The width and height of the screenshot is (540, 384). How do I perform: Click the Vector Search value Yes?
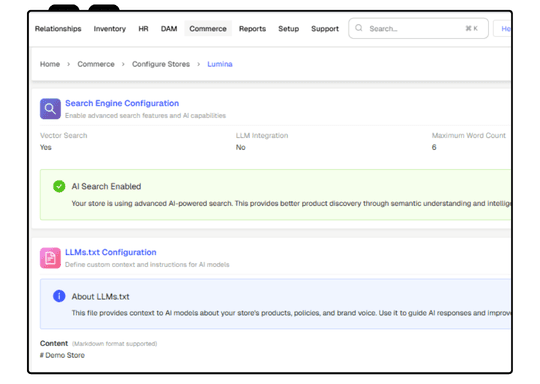46,147
